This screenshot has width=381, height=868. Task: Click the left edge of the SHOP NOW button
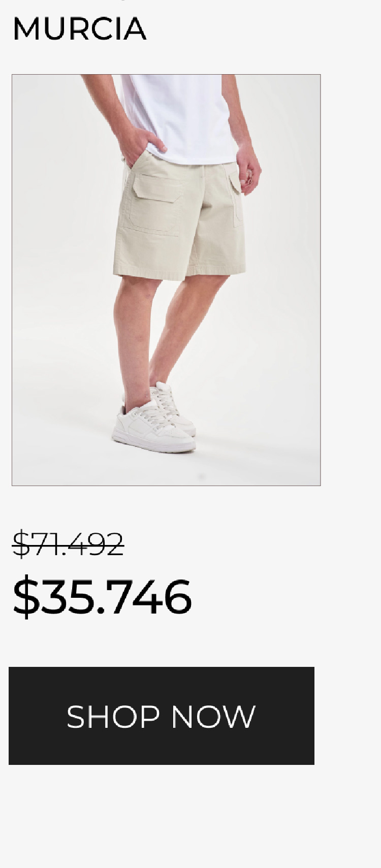(15, 716)
